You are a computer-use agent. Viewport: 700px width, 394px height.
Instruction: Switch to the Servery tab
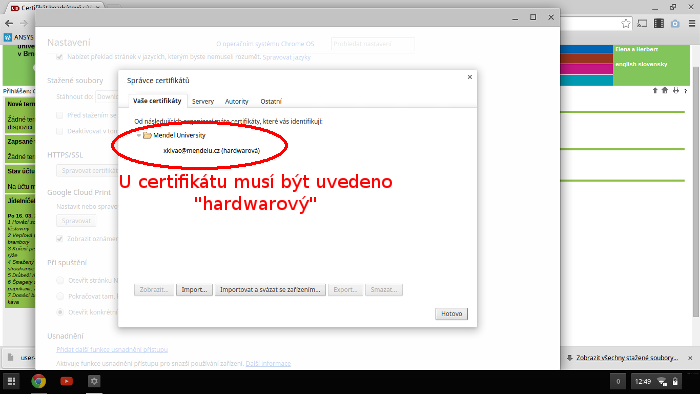pyautogui.click(x=203, y=102)
